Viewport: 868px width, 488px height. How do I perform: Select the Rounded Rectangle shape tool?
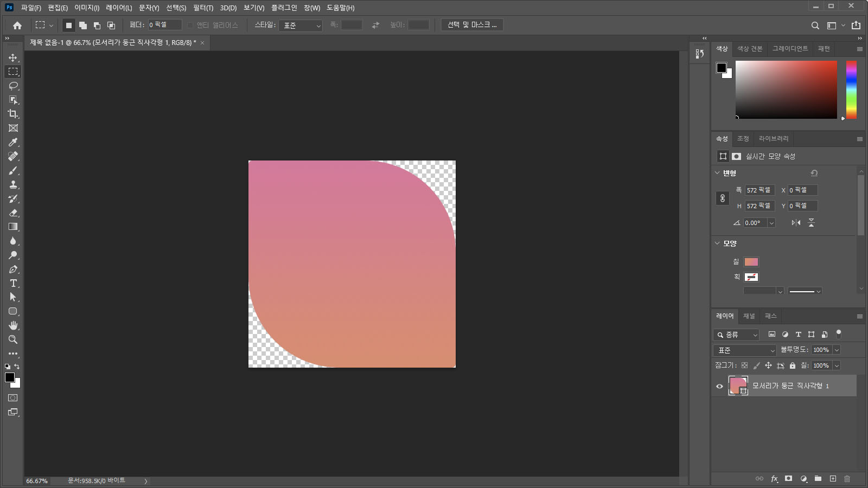(13, 311)
